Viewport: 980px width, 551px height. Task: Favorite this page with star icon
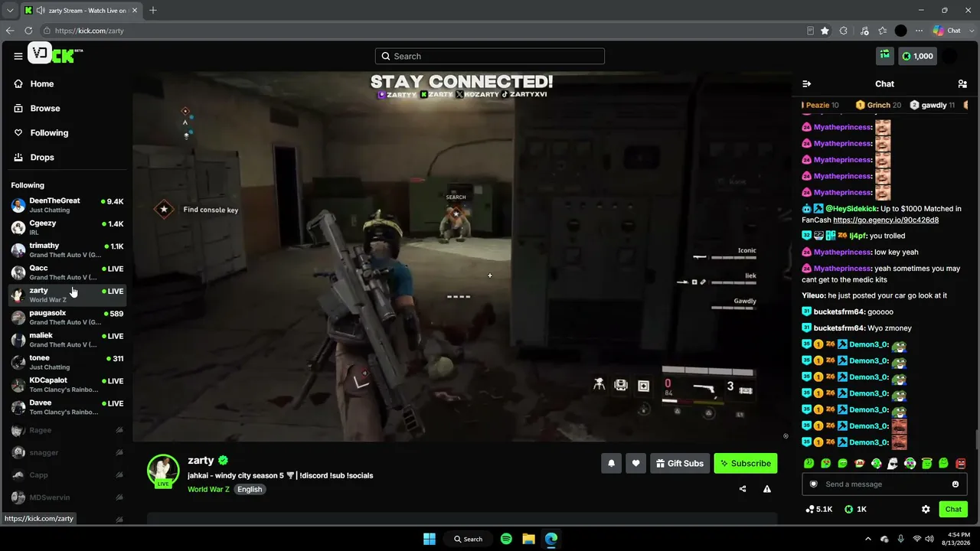825,31
